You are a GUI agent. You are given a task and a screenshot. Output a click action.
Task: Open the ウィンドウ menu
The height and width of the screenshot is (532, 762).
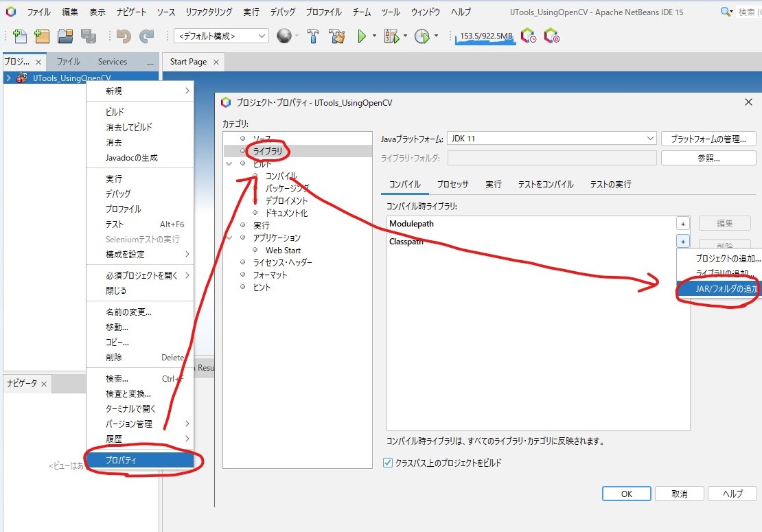425,12
